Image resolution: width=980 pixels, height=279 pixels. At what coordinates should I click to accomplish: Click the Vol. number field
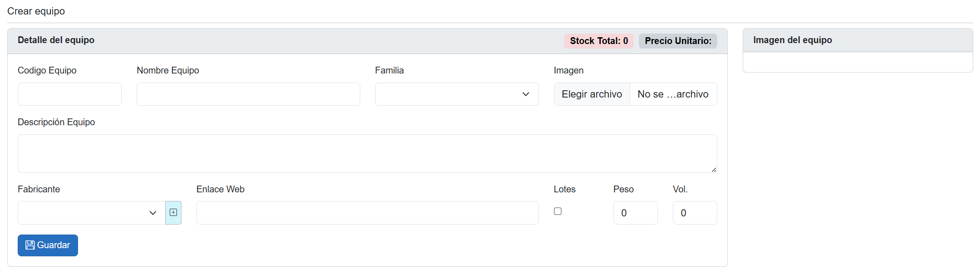[x=695, y=213]
